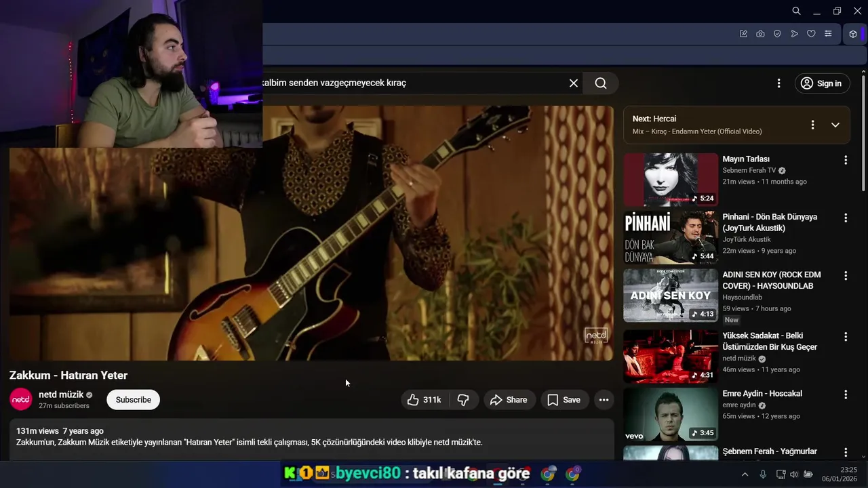
Task: Open YouTube settings three-dot menu
Action: tap(778, 83)
